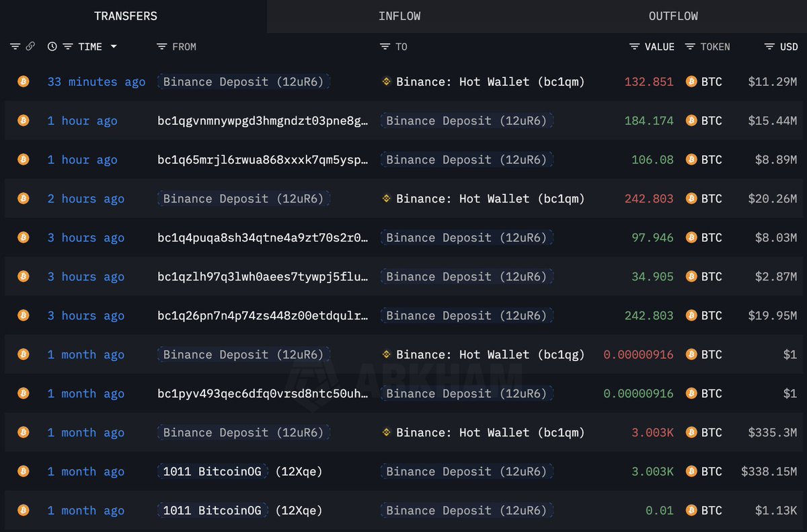This screenshot has height=532, width=807.
Task: Click the $19.95M USD amount
Action: (x=773, y=315)
